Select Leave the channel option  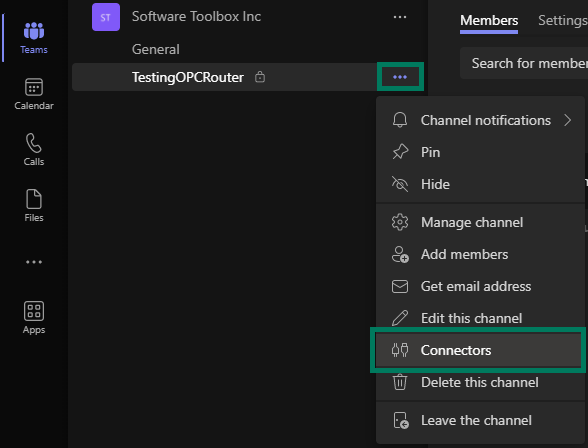pyautogui.click(x=481, y=420)
